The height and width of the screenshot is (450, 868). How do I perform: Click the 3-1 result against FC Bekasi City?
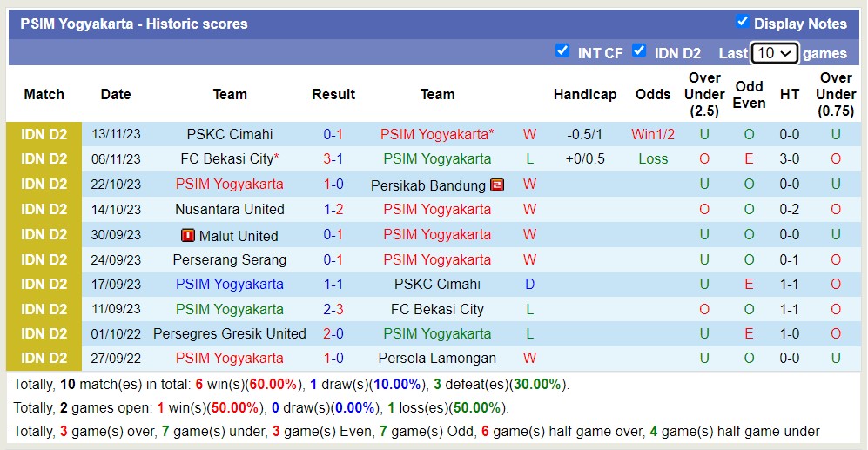pyautogui.click(x=333, y=159)
